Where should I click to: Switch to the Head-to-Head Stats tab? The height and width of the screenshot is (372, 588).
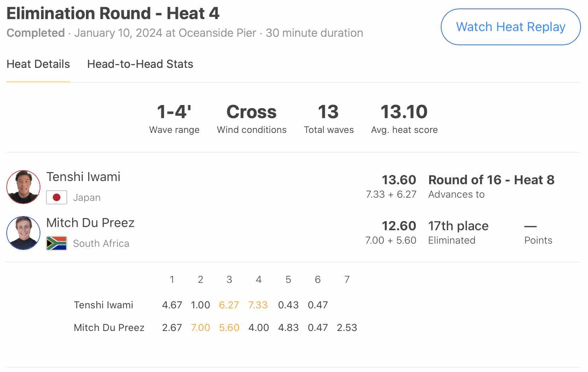click(x=140, y=64)
